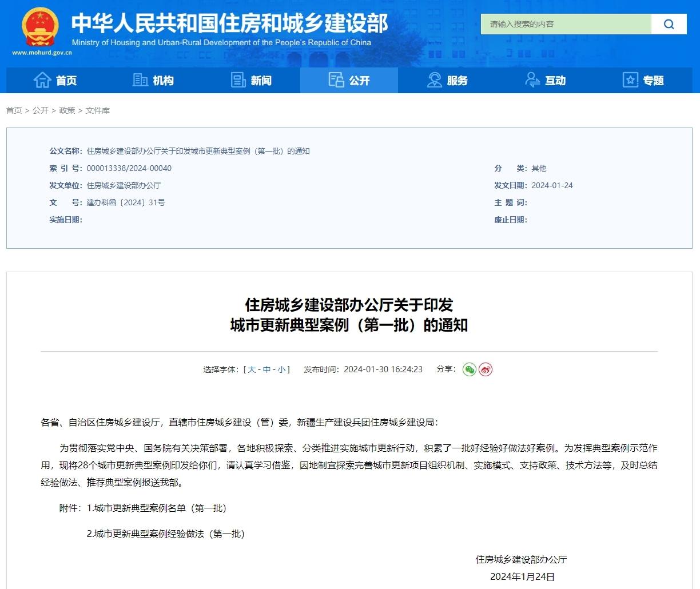The height and width of the screenshot is (589, 700).
Task: Set font size to medium 中
Action: tap(267, 369)
